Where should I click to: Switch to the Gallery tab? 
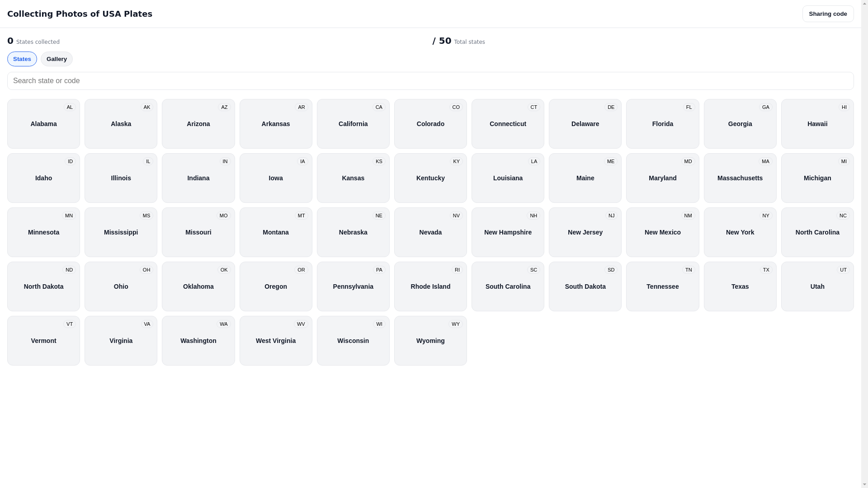(57, 59)
